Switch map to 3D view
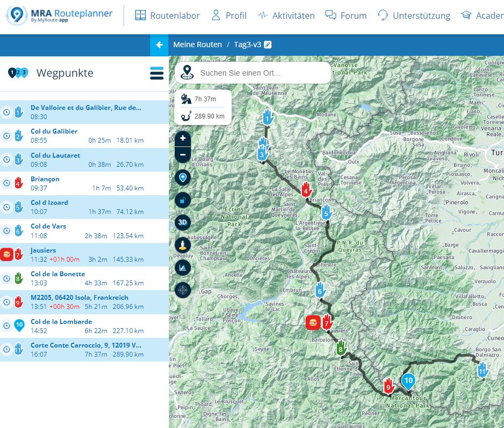This screenshot has height=428, width=504. pyautogui.click(x=183, y=222)
